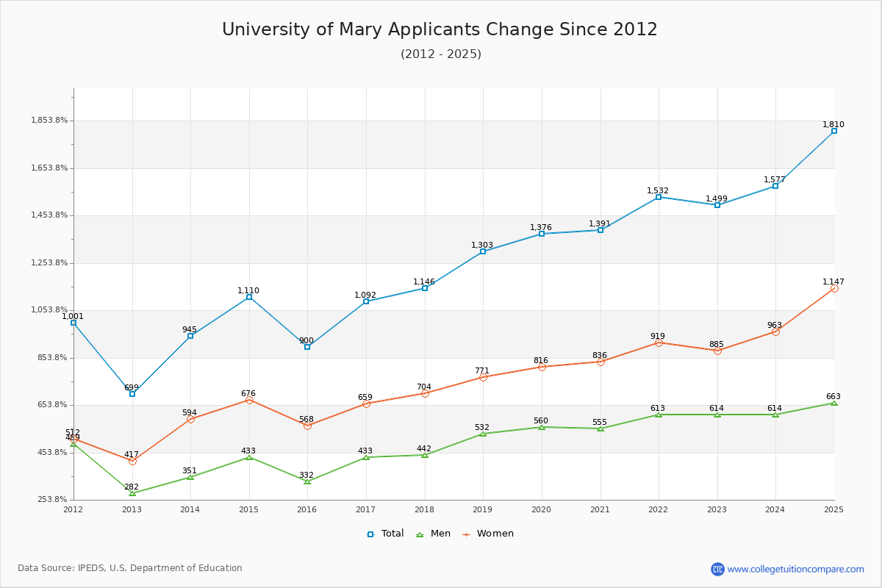Toggle the Total series in legend
Viewport: 882px width, 588px height.
coord(385,534)
